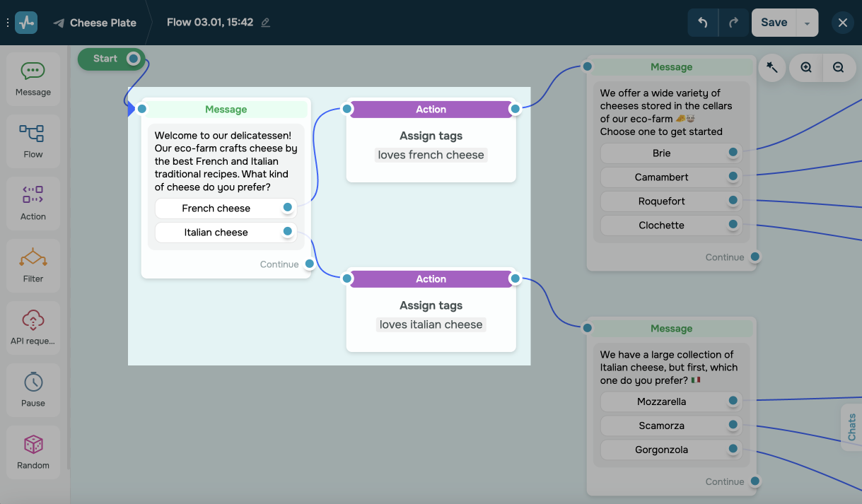Screen dimensions: 862x504
Task: Select the Message element in sidebar
Action: pos(33,79)
